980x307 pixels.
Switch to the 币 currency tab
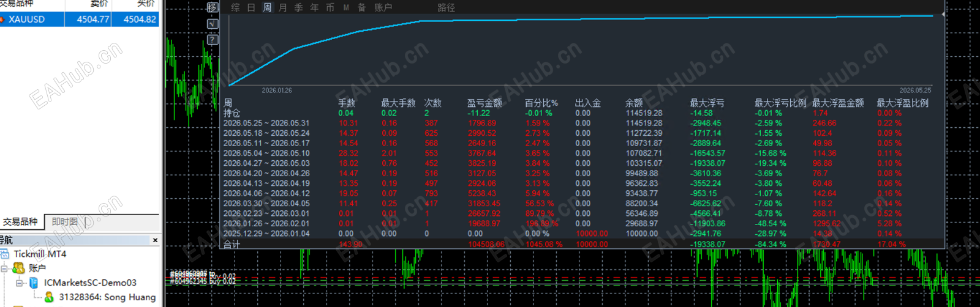tap(330, 7)
